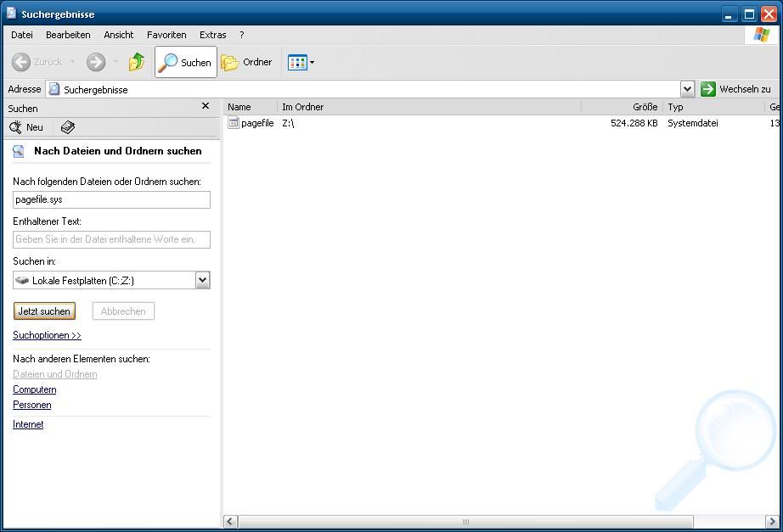The width and height of the screenshot is (783, 532).
Task: Click the Z:\ folder cell
Action: 288,123
